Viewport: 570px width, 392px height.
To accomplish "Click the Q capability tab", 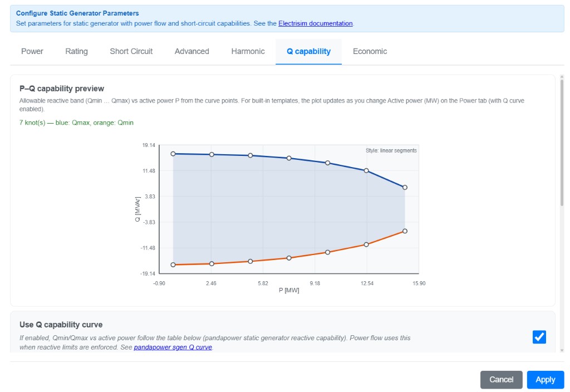I will point(308,51).
